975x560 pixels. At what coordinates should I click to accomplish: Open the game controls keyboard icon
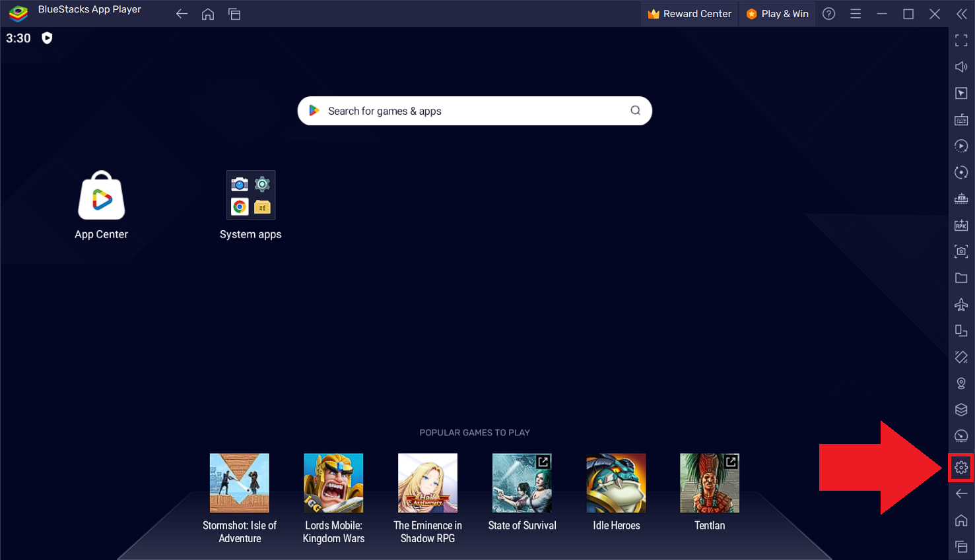click(961, 120)
